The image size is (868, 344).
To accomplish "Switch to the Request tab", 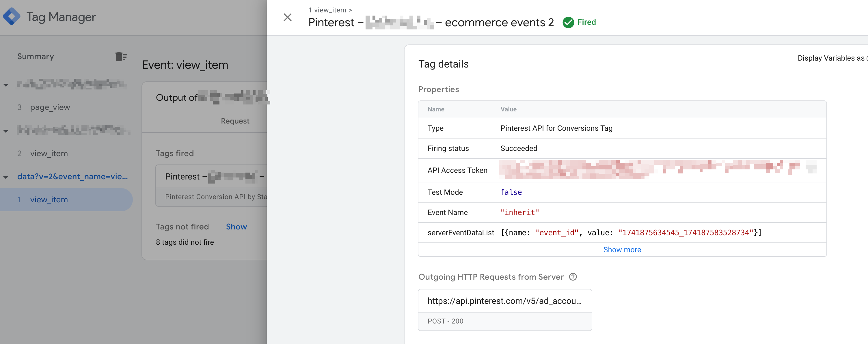I will point(235,121).
